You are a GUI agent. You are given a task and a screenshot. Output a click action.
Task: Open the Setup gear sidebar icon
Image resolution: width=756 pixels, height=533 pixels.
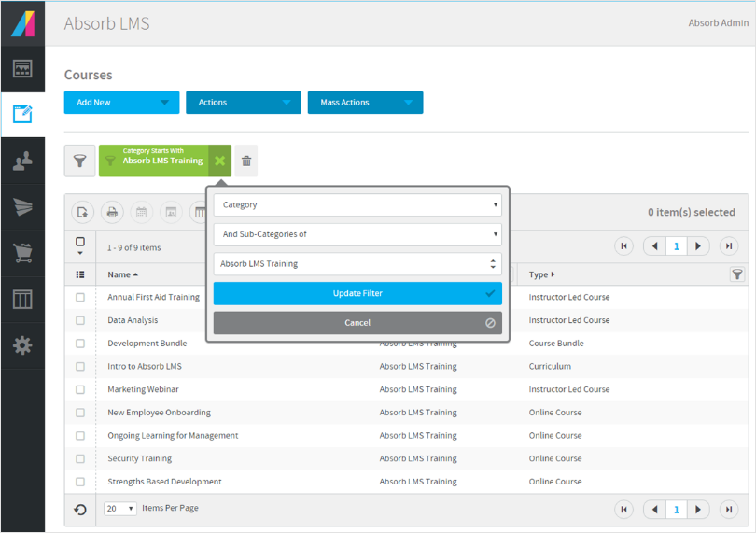[x=22, y=345]
